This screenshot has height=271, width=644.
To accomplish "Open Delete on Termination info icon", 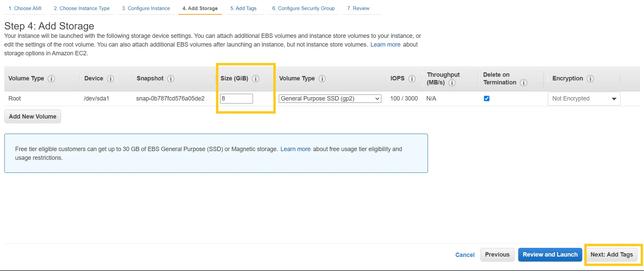I will tap(523, 83).
